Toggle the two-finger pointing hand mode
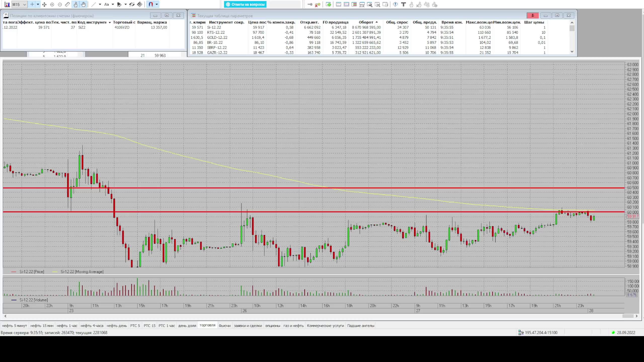Image resolution: width=644 pixels, height=362 pixels. coord(75,4)
